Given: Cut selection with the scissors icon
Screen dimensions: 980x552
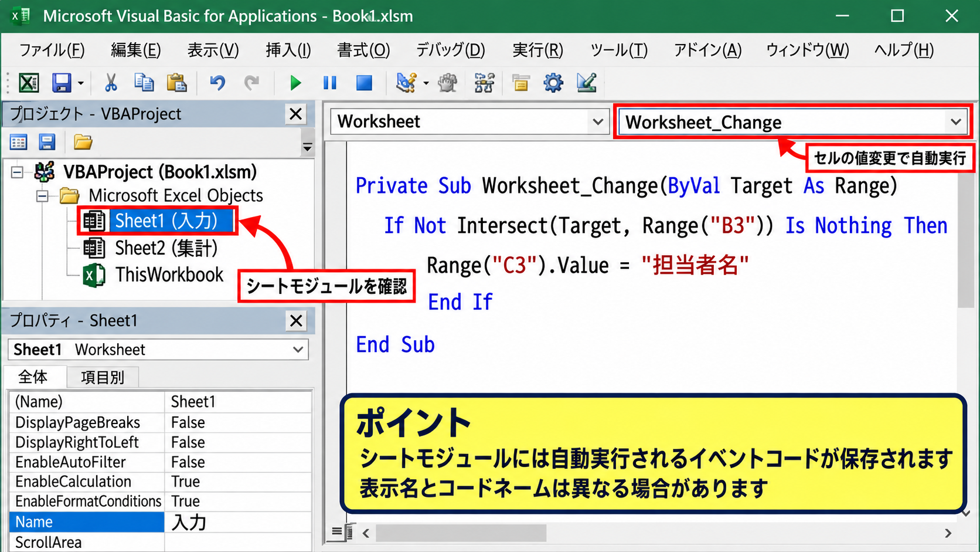Looking at the screenshot, I should point(111,83).
